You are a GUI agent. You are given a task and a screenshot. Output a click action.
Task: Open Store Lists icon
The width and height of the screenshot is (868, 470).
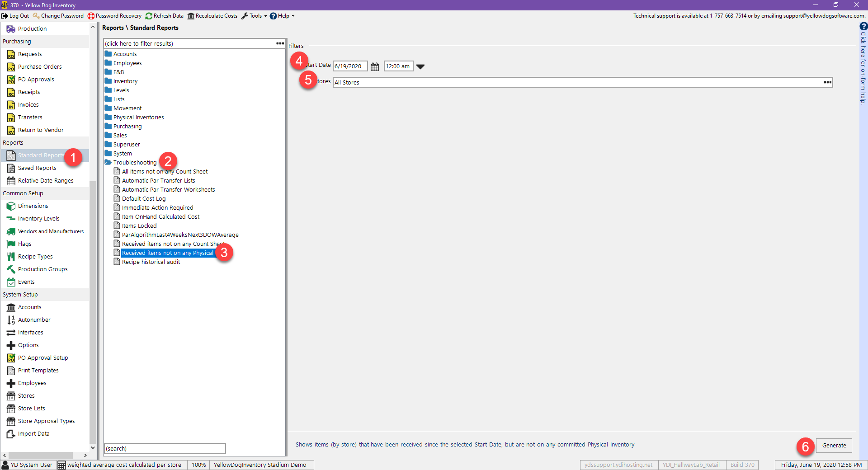(x=11, y=409)
